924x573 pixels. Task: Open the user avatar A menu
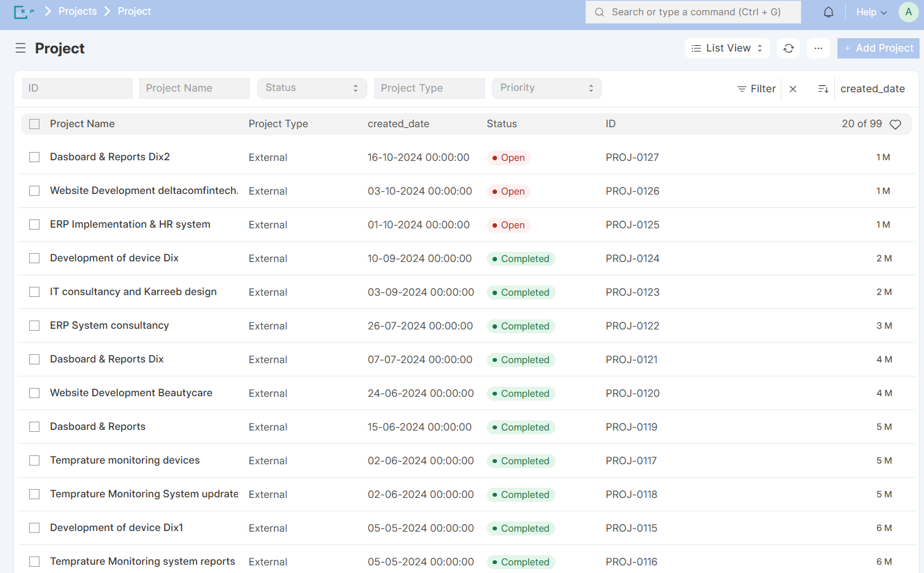(x=908, y=12)
